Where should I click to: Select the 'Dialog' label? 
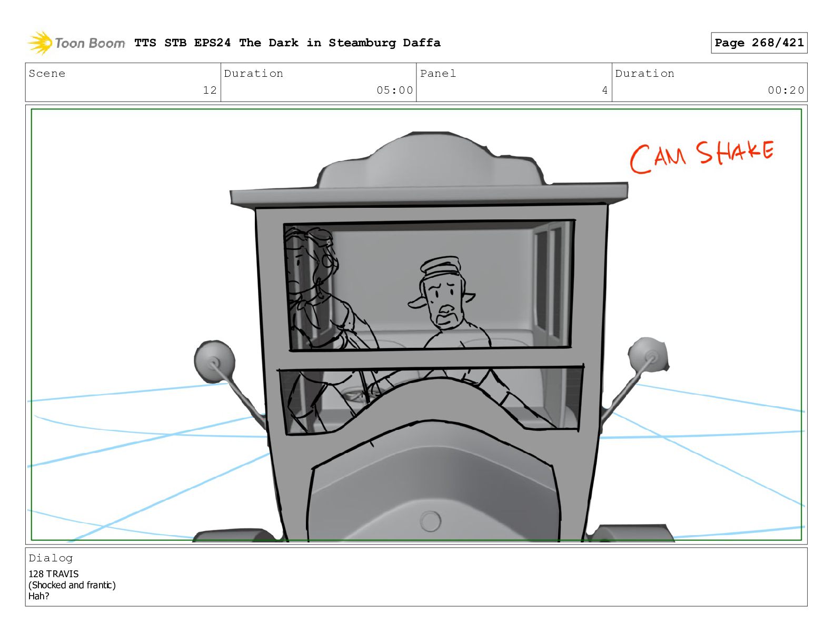tap(51, 558)
